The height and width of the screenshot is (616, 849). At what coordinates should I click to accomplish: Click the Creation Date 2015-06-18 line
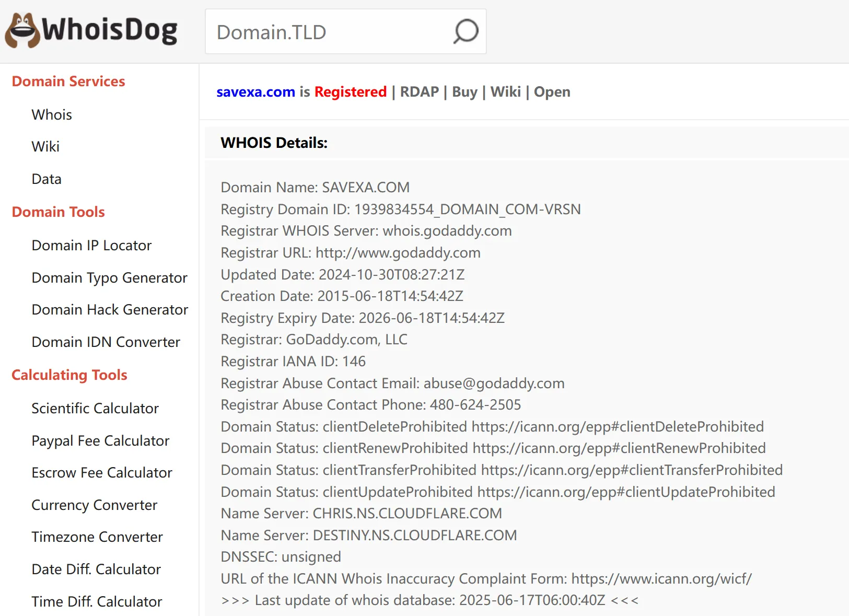342,296
